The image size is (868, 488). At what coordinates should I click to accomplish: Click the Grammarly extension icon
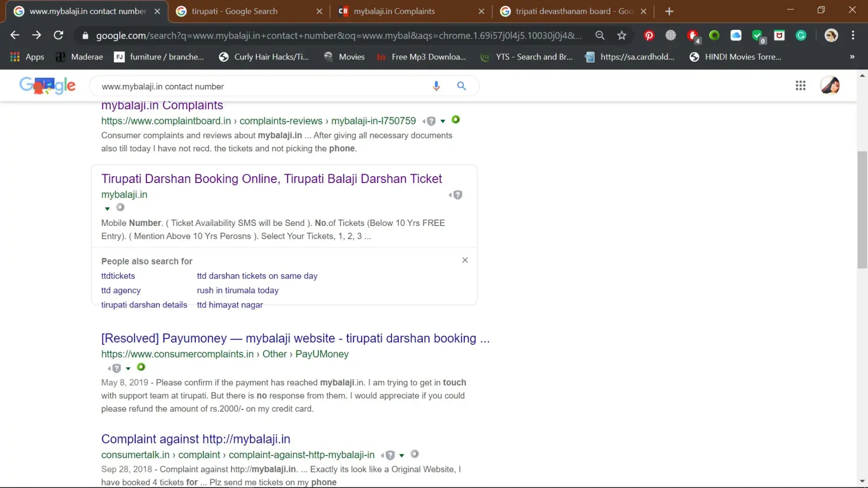(801, 36)
